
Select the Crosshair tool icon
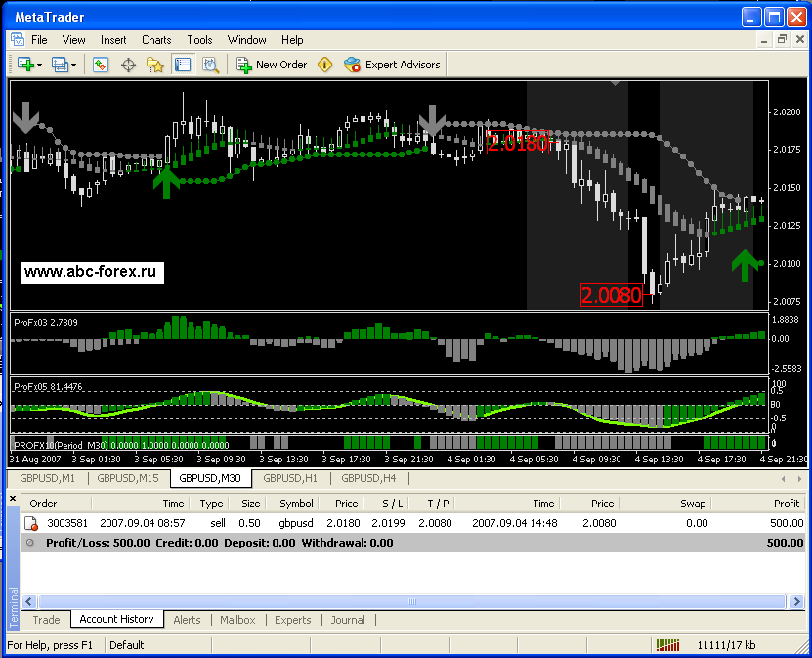[128, 65]
